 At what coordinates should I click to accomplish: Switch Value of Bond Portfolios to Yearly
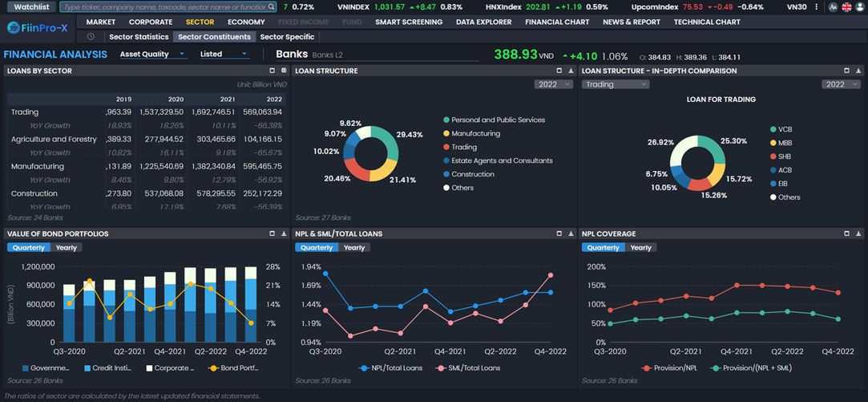67,248
